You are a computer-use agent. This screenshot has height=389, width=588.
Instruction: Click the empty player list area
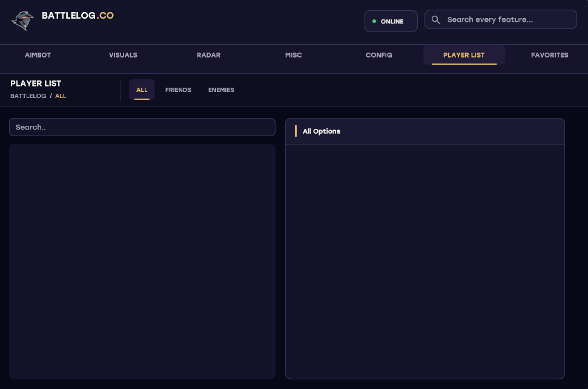(142, 261)
